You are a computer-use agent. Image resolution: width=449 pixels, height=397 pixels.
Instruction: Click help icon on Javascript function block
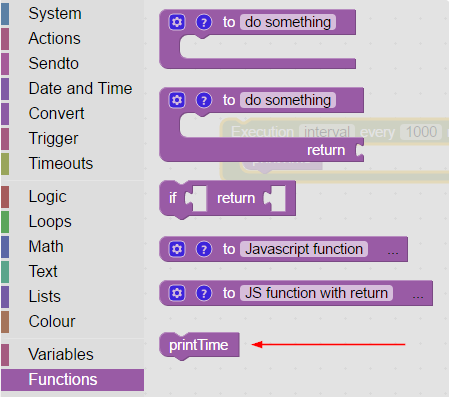point(204,249)
